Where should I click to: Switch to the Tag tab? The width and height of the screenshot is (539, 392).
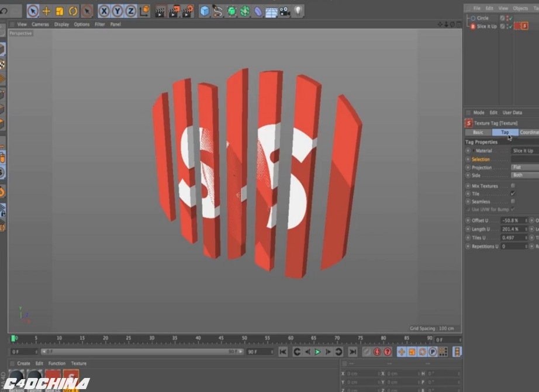[x=505, y=132]
